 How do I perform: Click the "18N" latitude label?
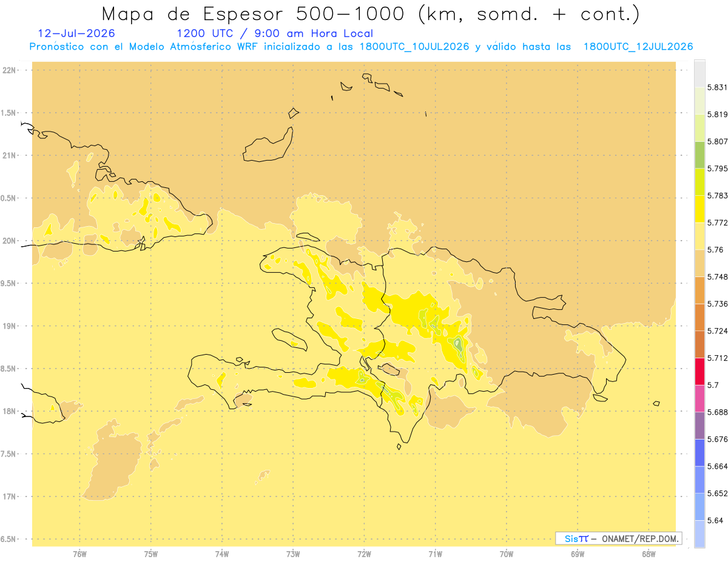coord(10,411)
